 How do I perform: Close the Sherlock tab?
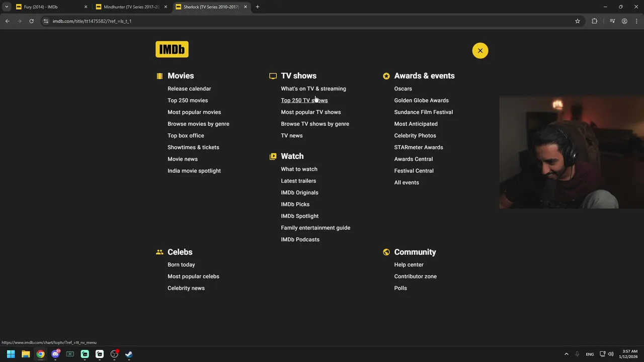[246, 7]
